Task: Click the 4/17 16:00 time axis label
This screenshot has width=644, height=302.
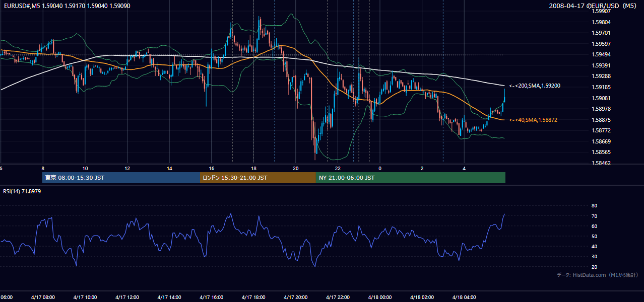Action: (211, 297)
